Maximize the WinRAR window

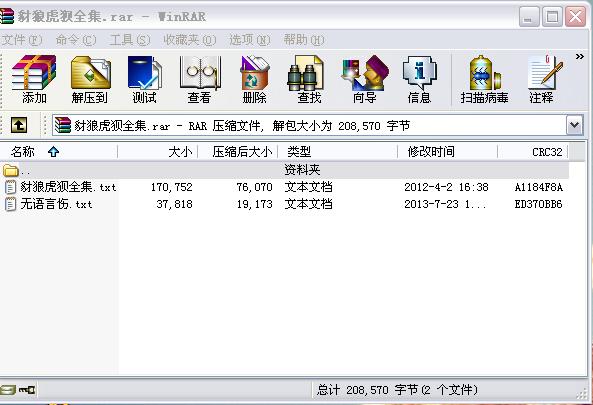[x=552, y=17]
